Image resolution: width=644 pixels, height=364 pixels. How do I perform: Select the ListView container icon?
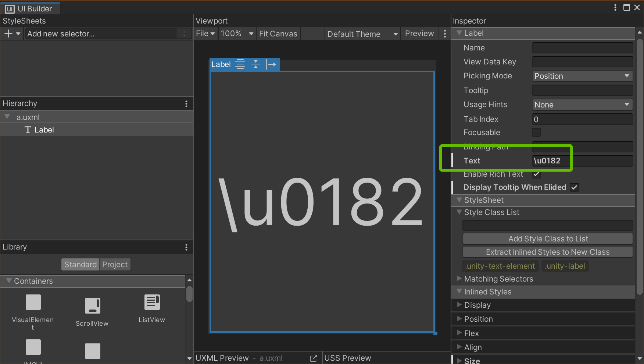pos(151,302)
